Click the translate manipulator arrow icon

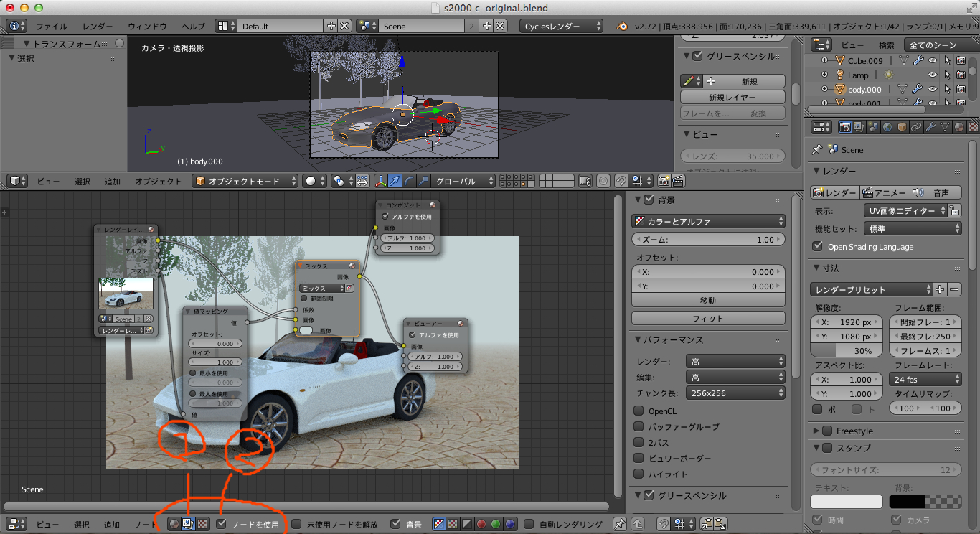pyautogui.click(x=394, y=182)
